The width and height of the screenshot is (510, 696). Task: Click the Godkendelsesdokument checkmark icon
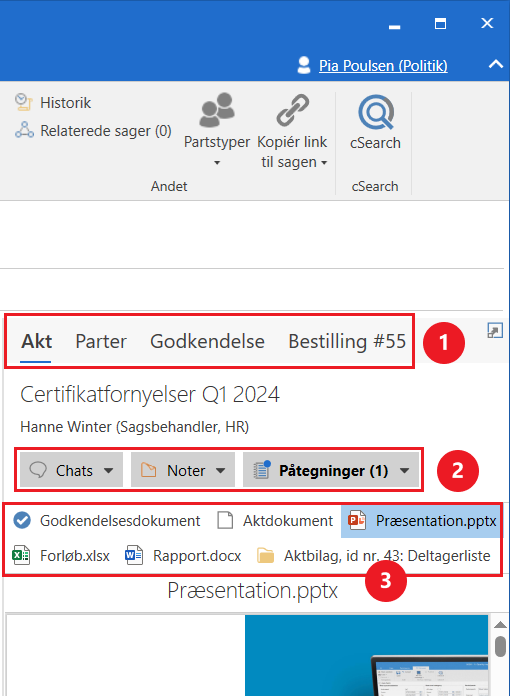pos(22,520)
